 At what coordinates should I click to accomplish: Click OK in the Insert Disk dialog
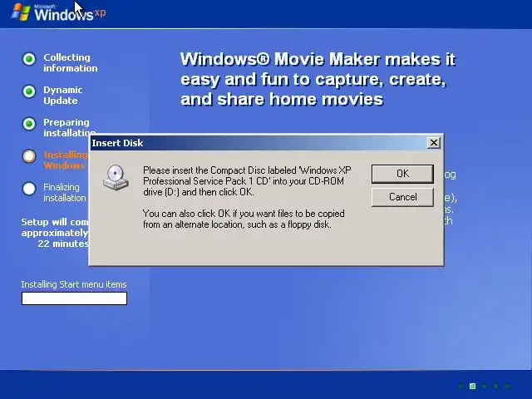click(402, 174)
